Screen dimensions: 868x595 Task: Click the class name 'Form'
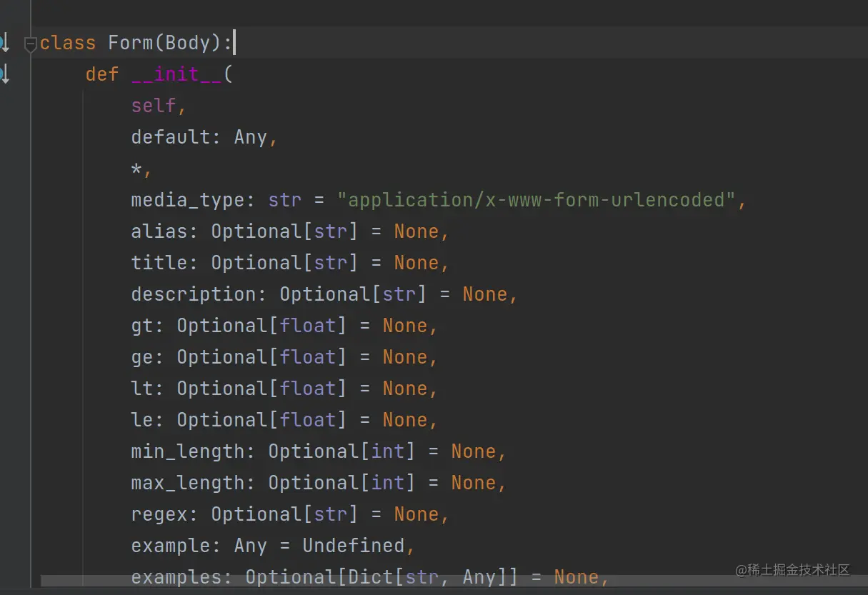131,43
